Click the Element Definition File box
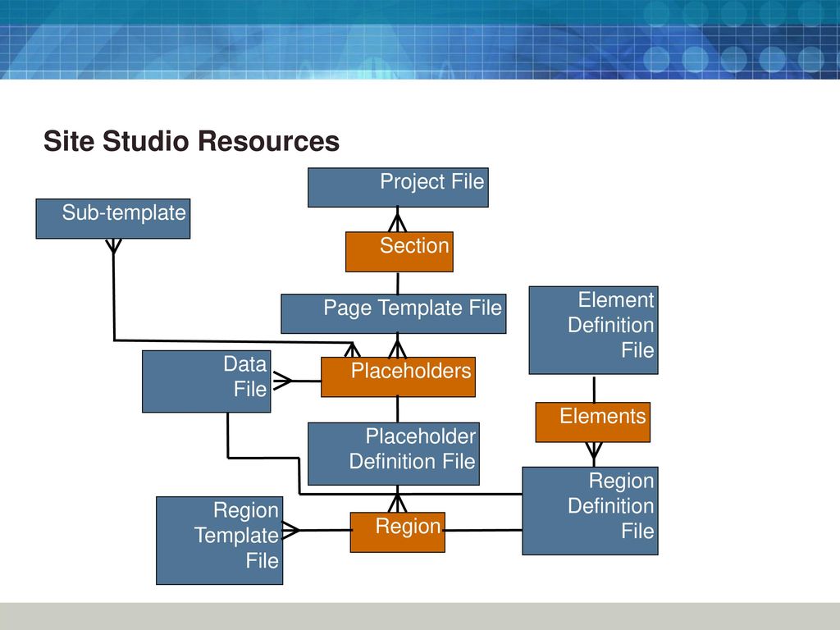Viewport: 840px width, 630px height. click(594, 330)
